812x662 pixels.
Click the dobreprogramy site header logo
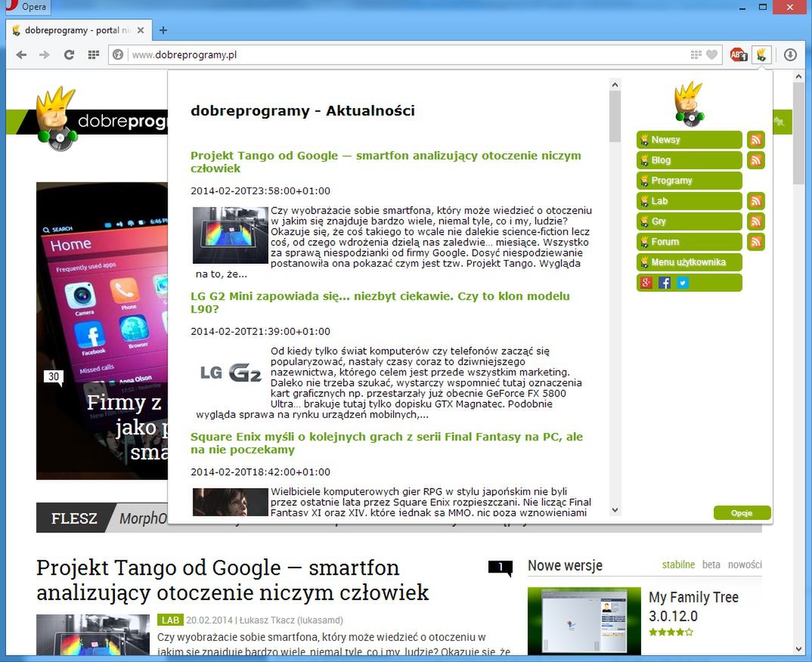point(102,120)
